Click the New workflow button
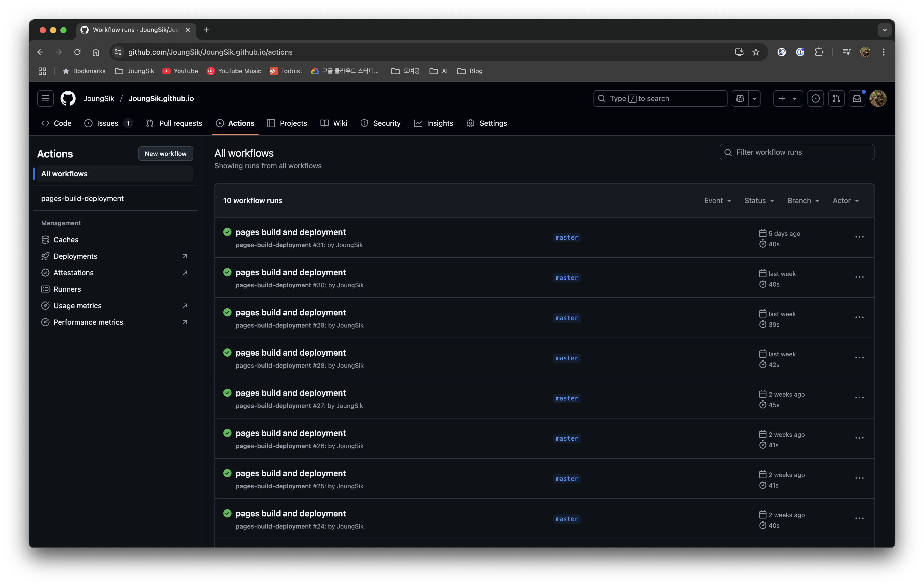 point(165,153)
